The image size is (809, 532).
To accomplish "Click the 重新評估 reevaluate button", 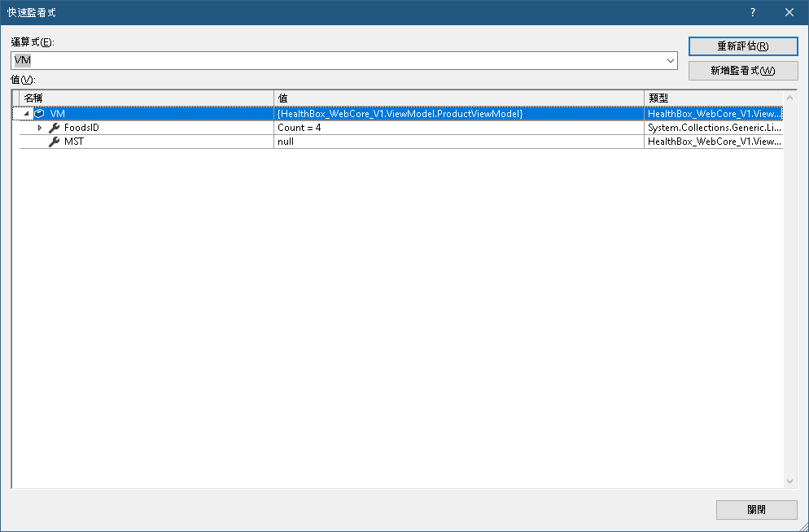I will (743, 46).
